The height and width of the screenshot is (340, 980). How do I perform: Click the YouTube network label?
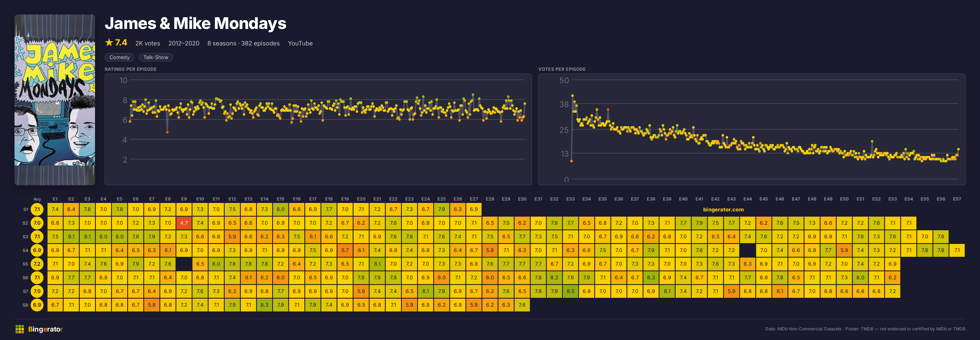coord(300,43)
